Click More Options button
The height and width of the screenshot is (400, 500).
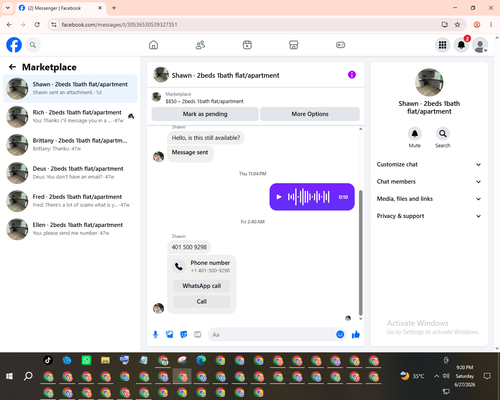310,114
